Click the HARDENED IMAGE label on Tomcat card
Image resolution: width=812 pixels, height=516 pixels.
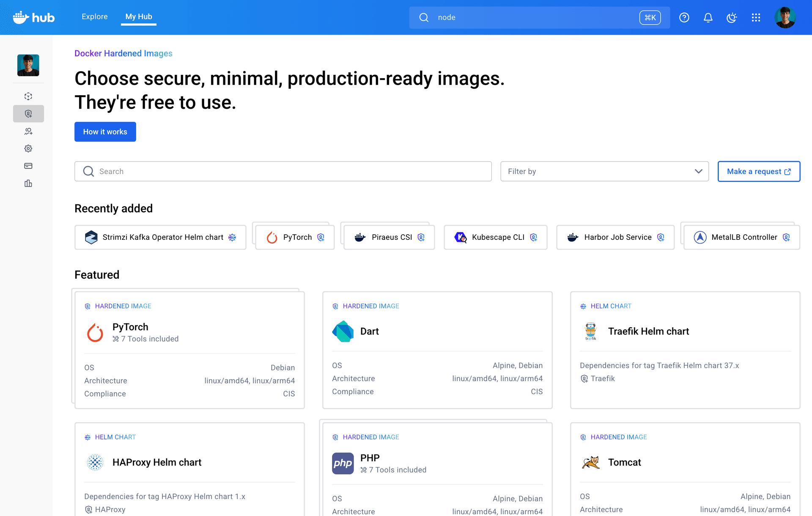pyautogui.click(x=619, y=437)
